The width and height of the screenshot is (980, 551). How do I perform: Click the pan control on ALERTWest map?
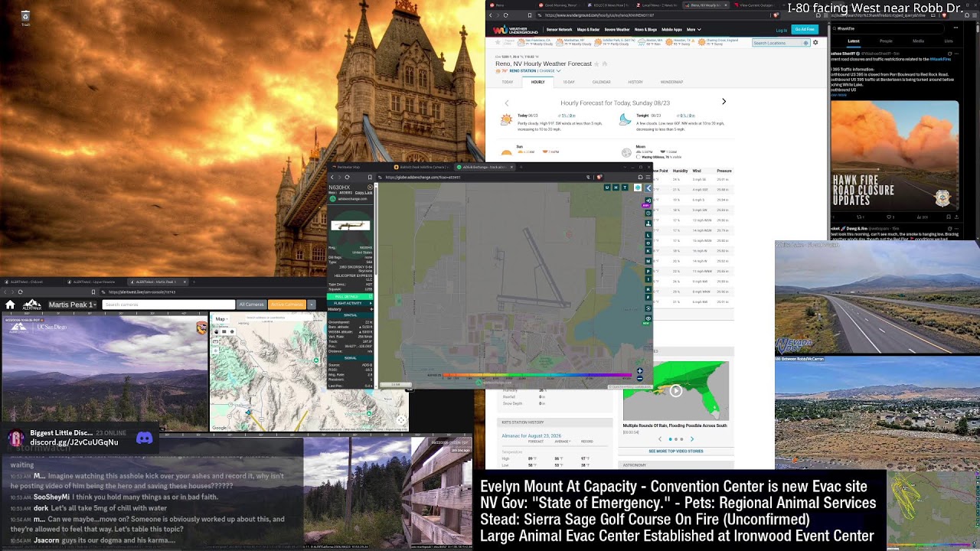point(400,420)
